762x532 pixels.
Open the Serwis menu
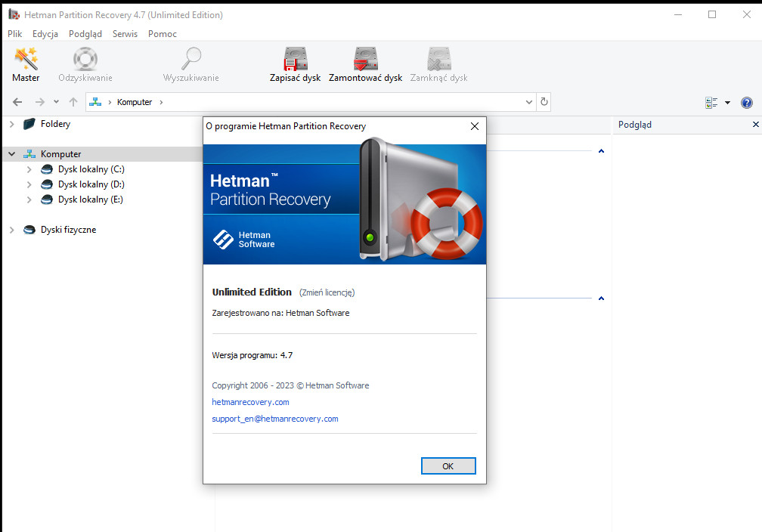tap(125, 34)
